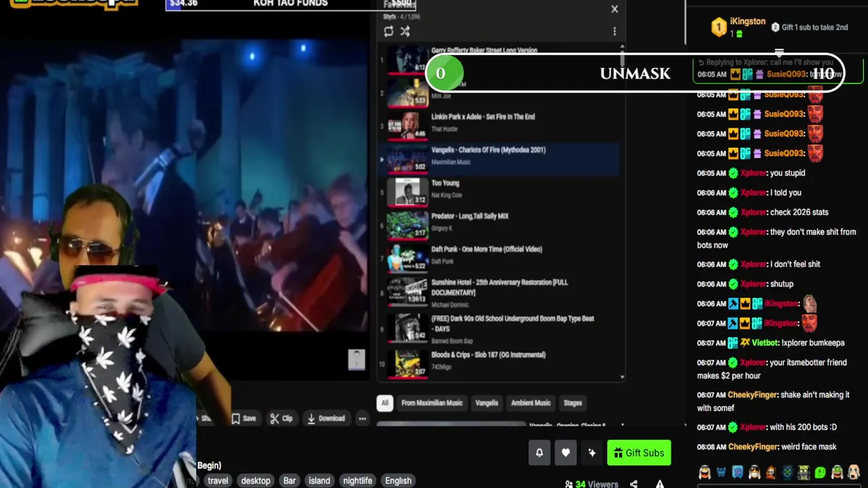This screenshot has width=868, height=488.
Task: Select the Bar tag
Action: [290, 481]
